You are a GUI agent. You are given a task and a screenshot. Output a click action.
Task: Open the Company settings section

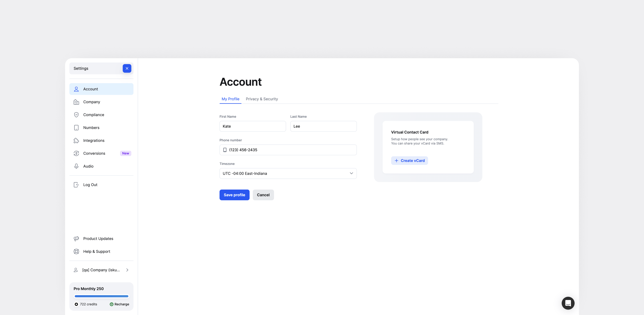[x=101, y=102]
